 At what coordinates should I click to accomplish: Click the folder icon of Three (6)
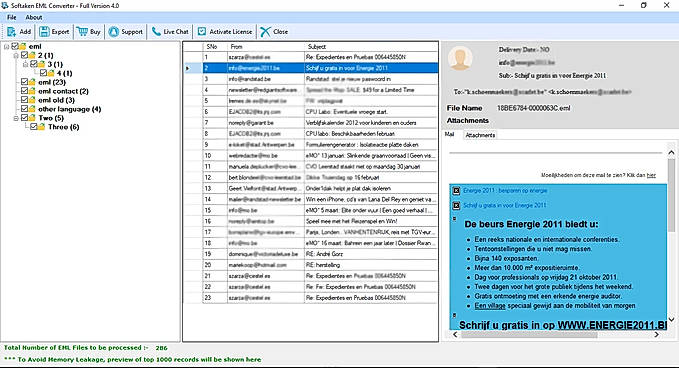(42, 127)
